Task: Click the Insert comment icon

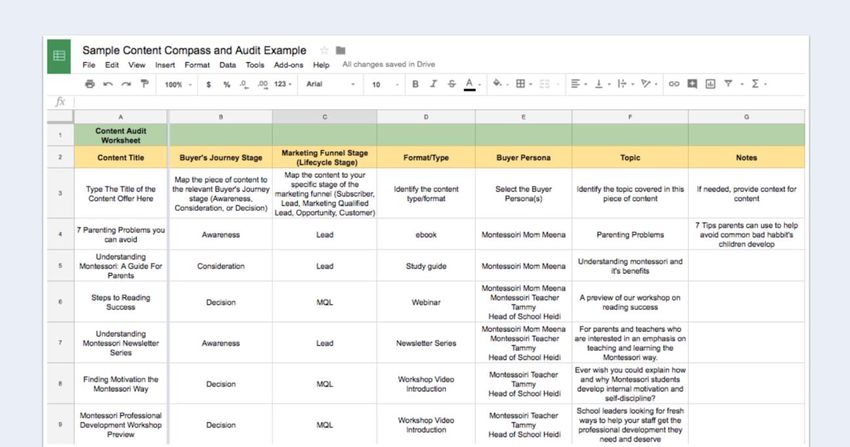Action: coord(692,84)
